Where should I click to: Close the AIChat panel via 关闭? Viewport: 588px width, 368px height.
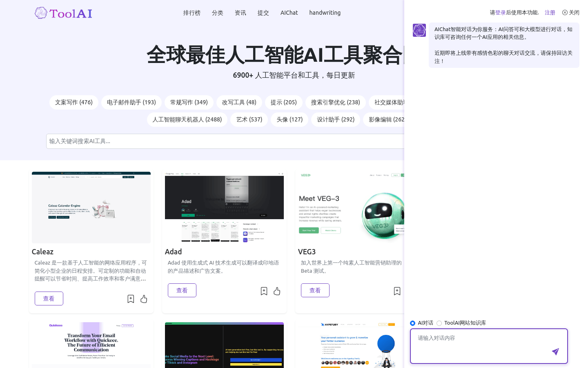click(571, 13)
